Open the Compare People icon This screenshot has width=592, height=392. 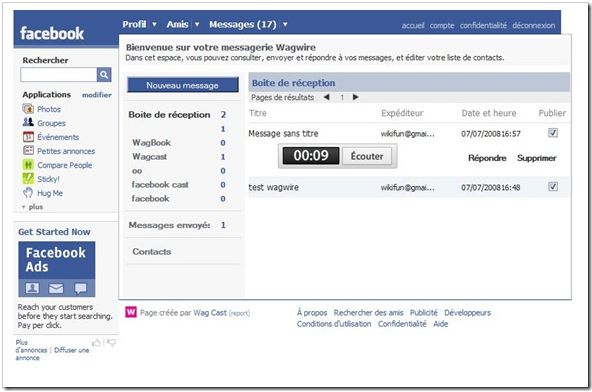pos(28,165)
